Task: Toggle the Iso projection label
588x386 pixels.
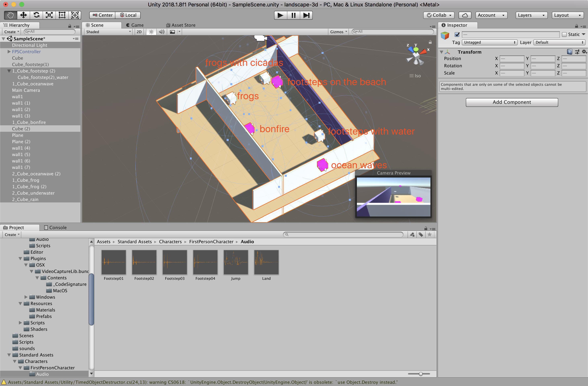Action: click(415, 76)
